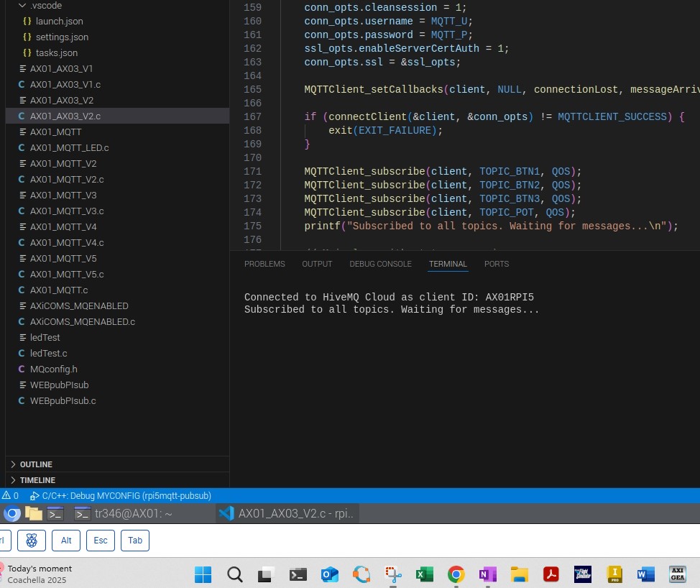Screen dimensions: 700x588
Task: Select the ledTest.c file in the explorer
Action: click(x=49, y=353)
